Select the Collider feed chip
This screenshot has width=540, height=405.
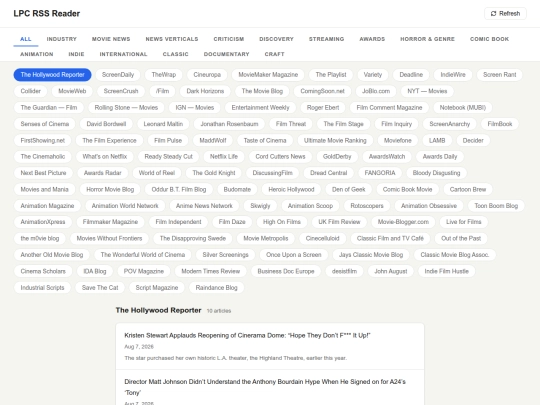[x=31, y=91]
